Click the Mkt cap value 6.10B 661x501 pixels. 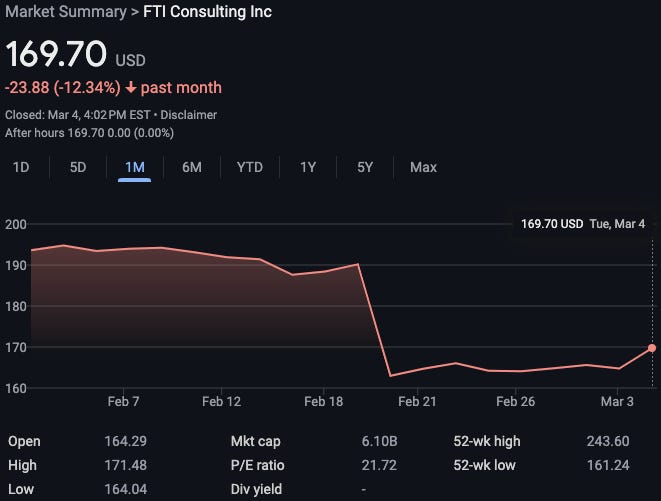coord(379,441)
